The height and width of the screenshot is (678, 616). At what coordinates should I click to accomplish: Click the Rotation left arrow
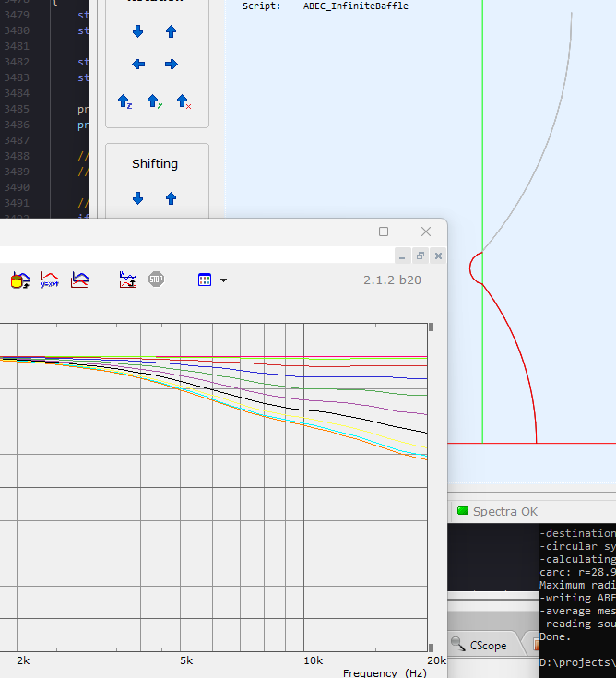[138, 65]
